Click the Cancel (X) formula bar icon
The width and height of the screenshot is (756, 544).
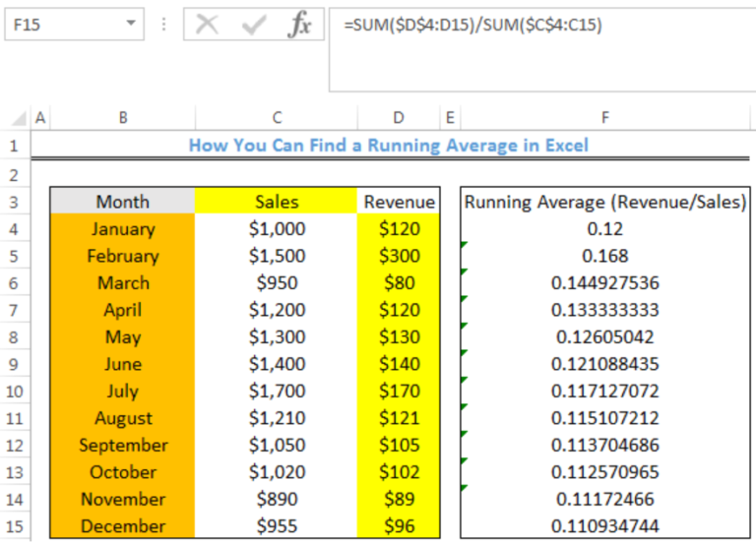(x=207, y=25)
